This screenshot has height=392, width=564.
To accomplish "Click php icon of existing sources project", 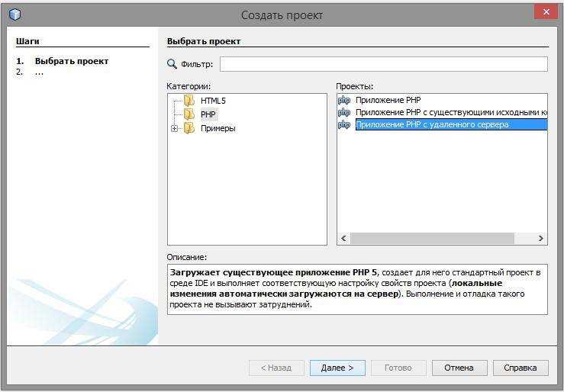I will coord(344,112).
